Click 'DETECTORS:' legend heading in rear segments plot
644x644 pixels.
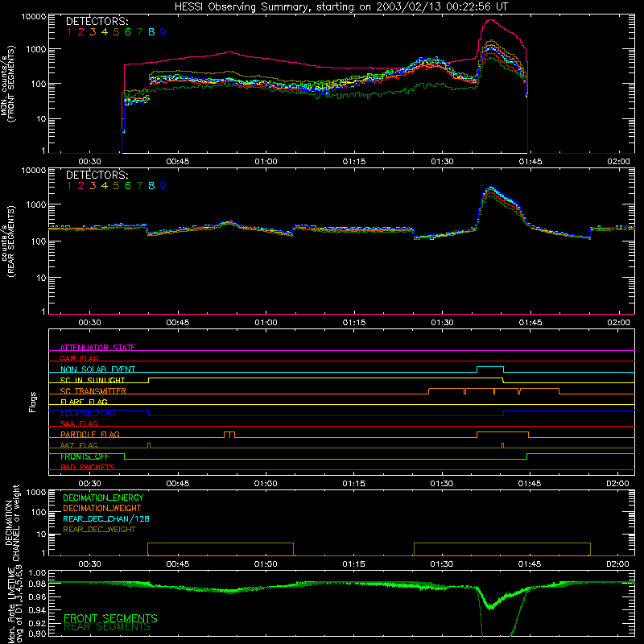pos(97,175)
